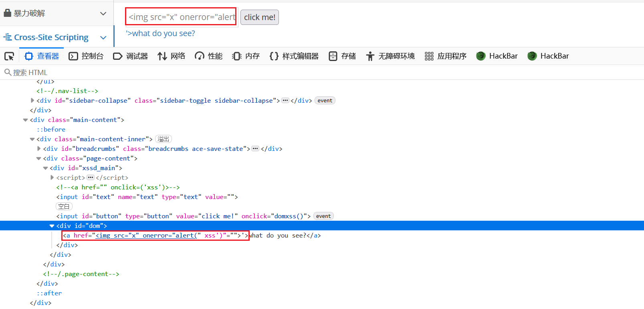
Task: Collapse the div id="dom" node
Action: tap(52, 226)
